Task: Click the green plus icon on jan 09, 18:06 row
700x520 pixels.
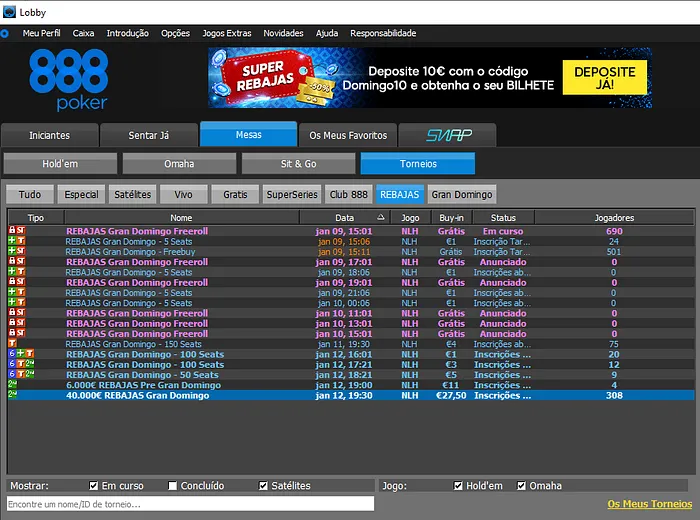Action: point(12,271)
